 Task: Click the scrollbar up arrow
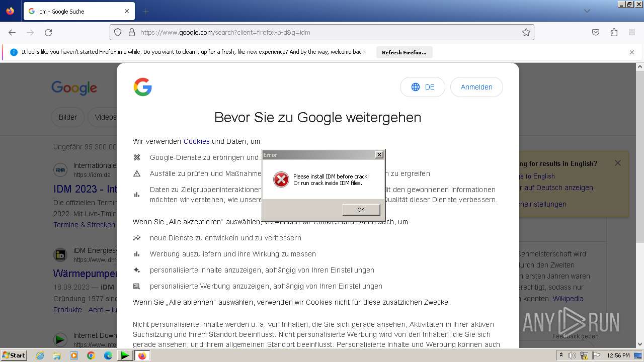[x=639, y=66]
